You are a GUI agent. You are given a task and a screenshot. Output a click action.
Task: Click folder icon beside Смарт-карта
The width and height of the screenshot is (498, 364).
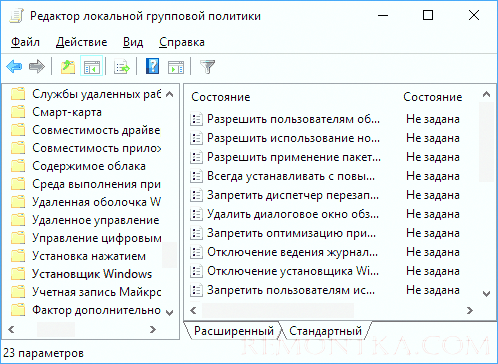18,112
